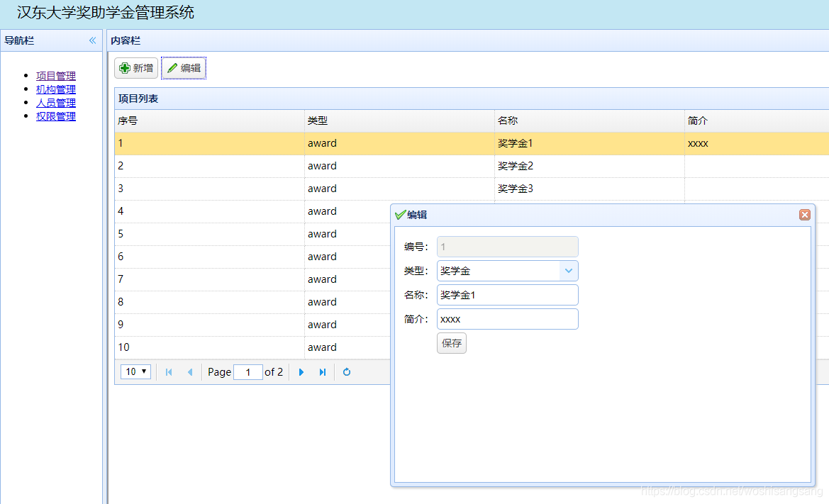
Task: Click the pencil 编辑 toolbar button
Action: coord(184,68)
